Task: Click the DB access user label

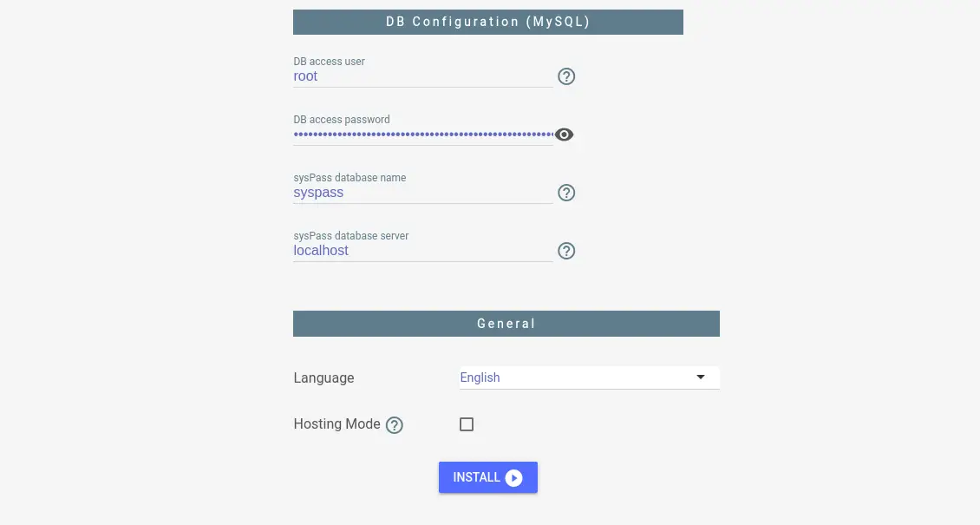Action: (330, 62)
